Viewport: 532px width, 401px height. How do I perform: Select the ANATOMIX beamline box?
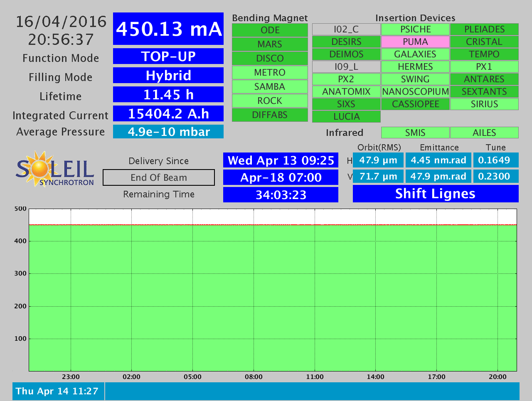(346, 92)
